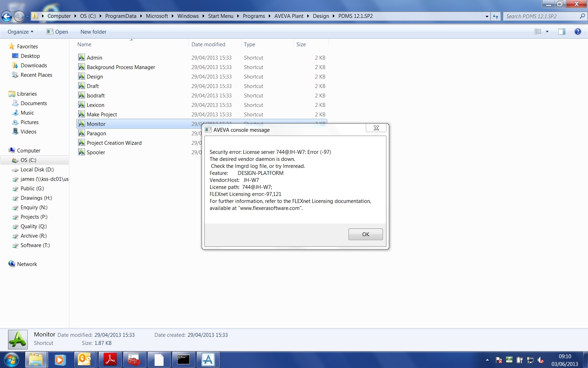
Task: Expand breadcrumb arrow after Computer
Action: (75, 16)
